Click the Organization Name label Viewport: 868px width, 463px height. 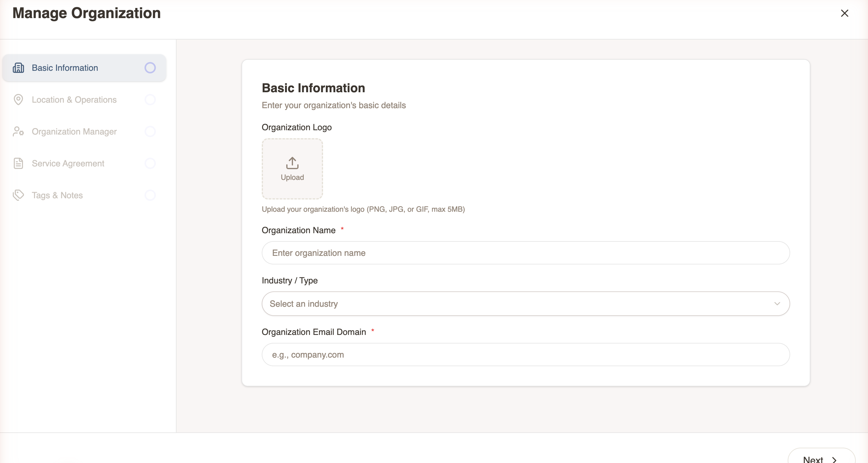coord(299,230)
